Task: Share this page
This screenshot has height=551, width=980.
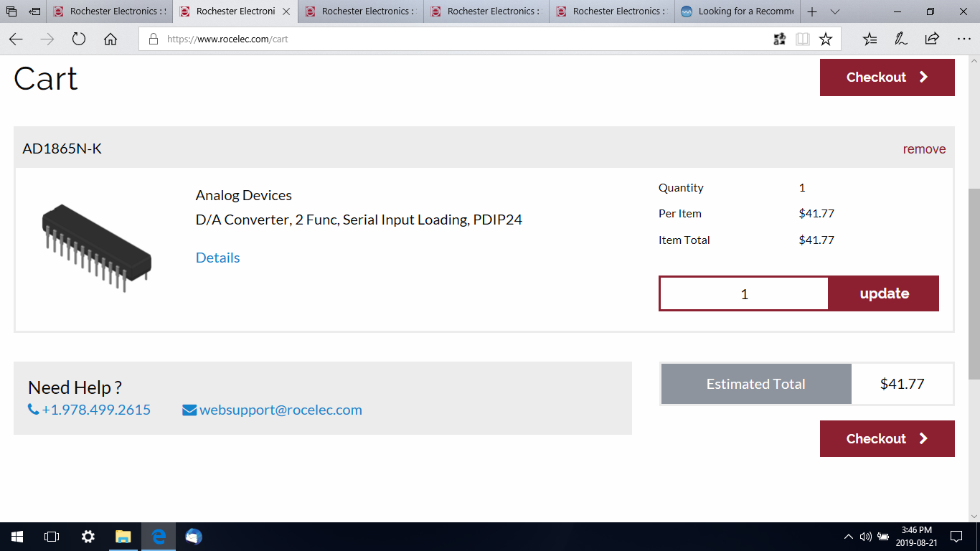Action: pos(932,39)
